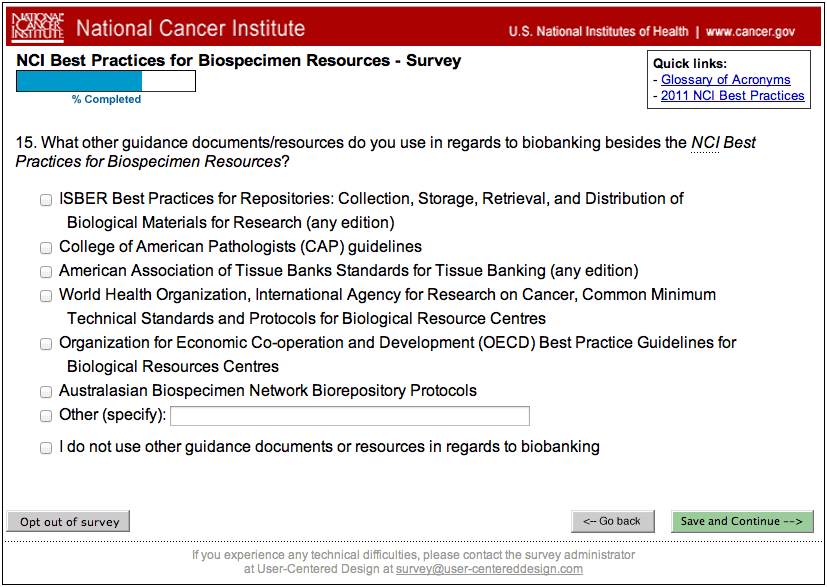Image resolution: width=827 pixels, height=587 pixels.
Task: Click the dotted-underlined NCI abbreviation in question
Action: pyautogui.click(x=705, y=143)
